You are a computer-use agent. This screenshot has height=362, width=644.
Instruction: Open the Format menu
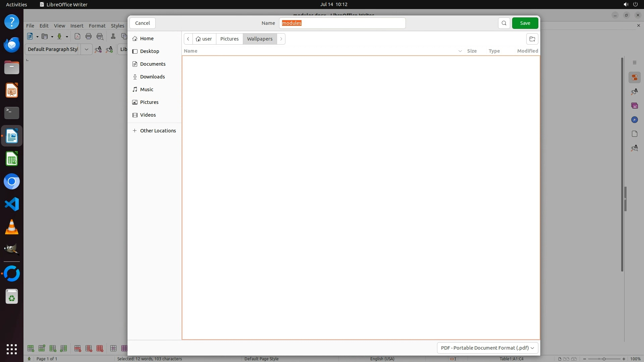coord(97,26)
